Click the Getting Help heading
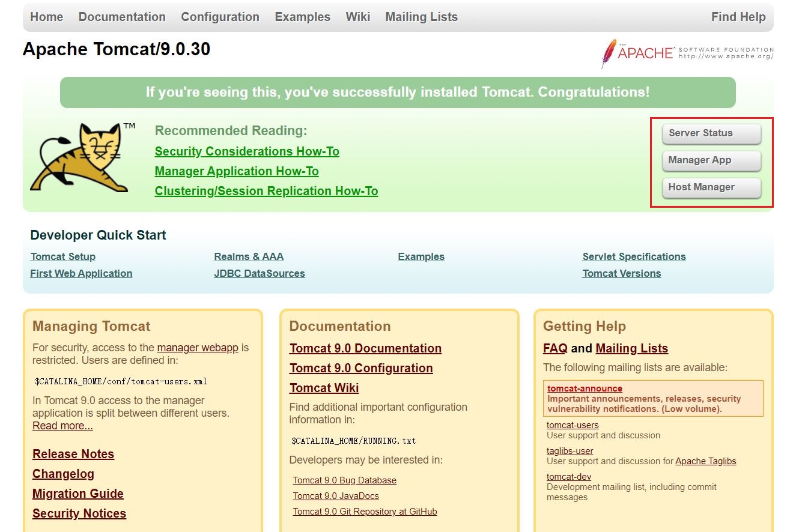Screen dimensions: 799x532 click(585, 327)
